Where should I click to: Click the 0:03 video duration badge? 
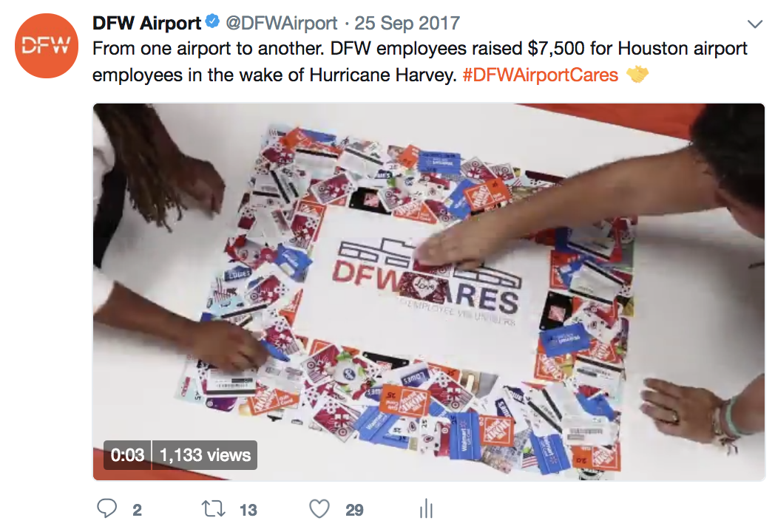(127, 455)
